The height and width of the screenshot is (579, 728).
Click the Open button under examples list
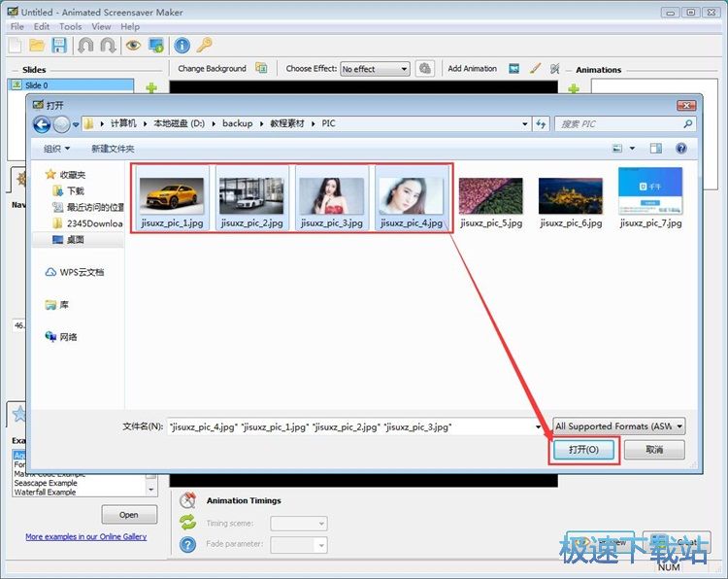click(129, 515)
